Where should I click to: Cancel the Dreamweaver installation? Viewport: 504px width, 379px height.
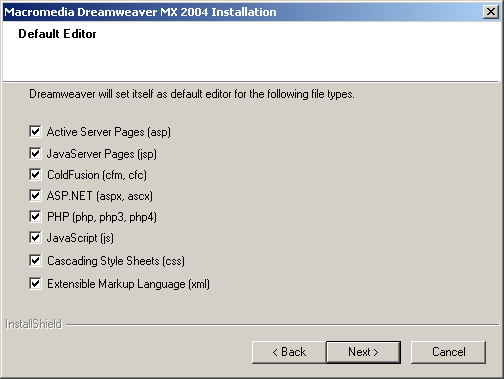[x=448, y=352]
